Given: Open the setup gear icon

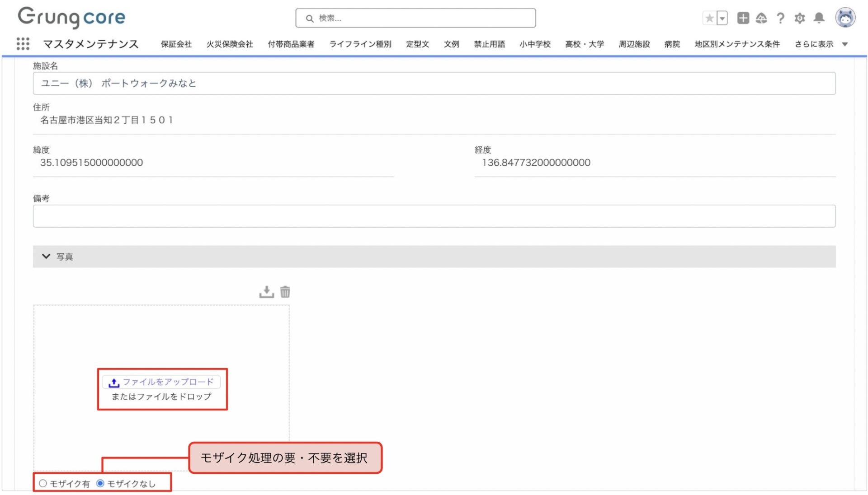Looking at the screenshot, I should tap(799, 18).
